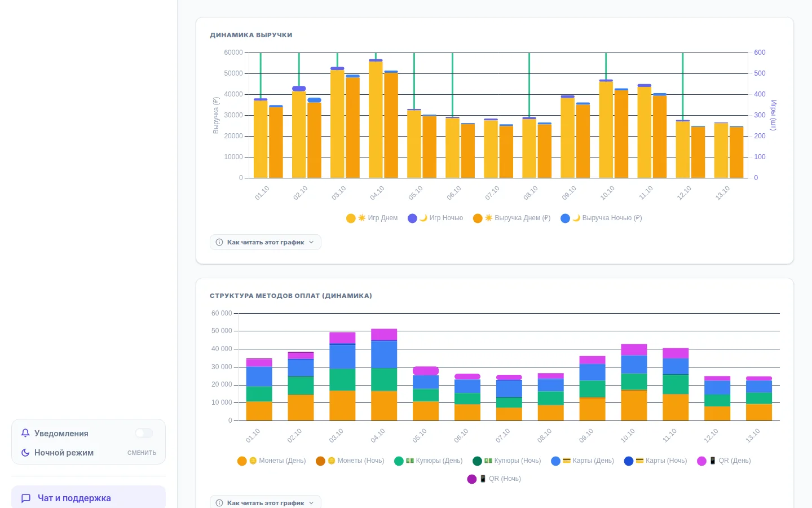Image resolution: width=812 pixels, height=508 pixels.
Task: Click the card icon of Карты (День)
Action: (x=567, y=461)
